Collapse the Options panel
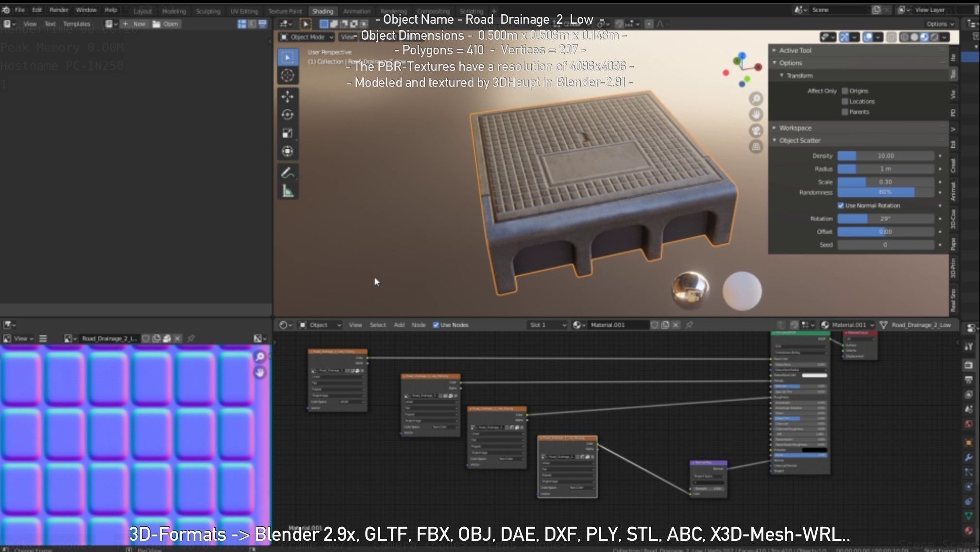This screenshot has width=980, height=552. click(x=859, y=63)
